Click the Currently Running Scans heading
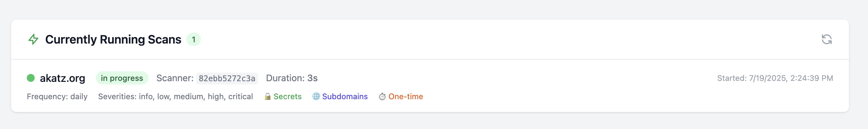This screenshot has width=868, height=129. coord(113,40)
